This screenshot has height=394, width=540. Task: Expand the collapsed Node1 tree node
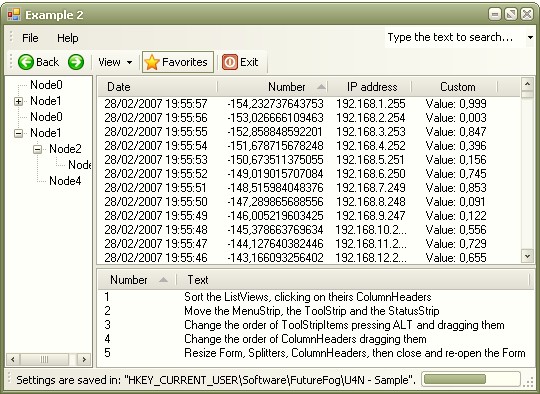tap(19, 101)
